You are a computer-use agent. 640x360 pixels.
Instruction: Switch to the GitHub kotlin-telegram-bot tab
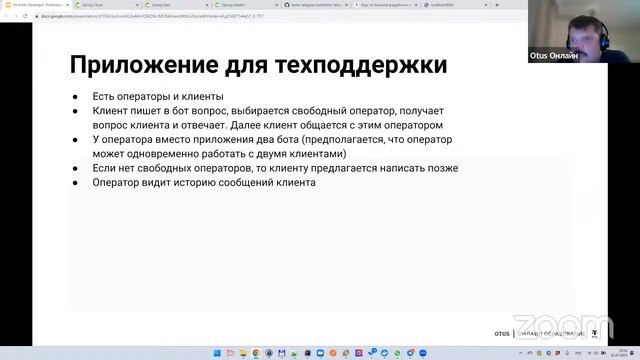click(x=316, y=5)
